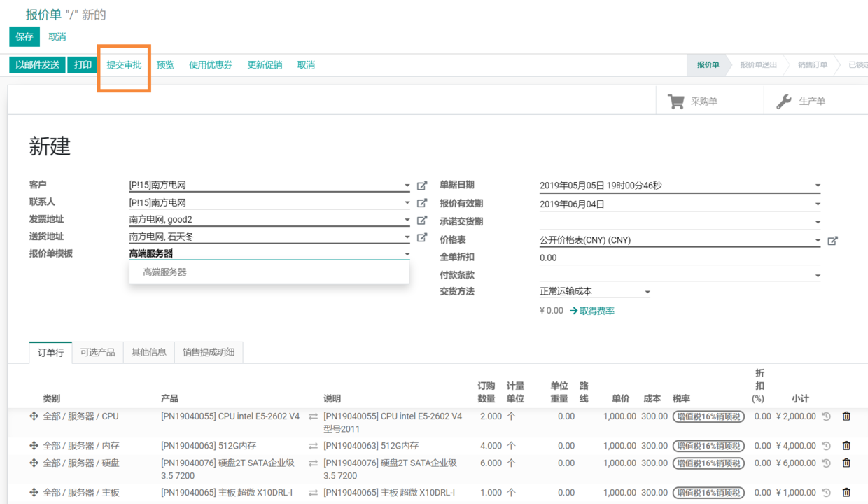868x504 pixels.
Task: Select the 销售订单 status stage
Action: pos(813,65)
